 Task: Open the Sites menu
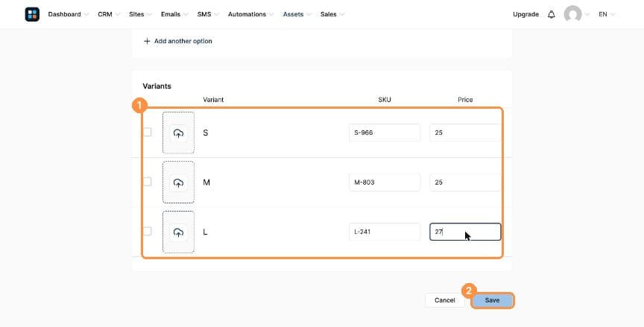click(x=140, y=14)
